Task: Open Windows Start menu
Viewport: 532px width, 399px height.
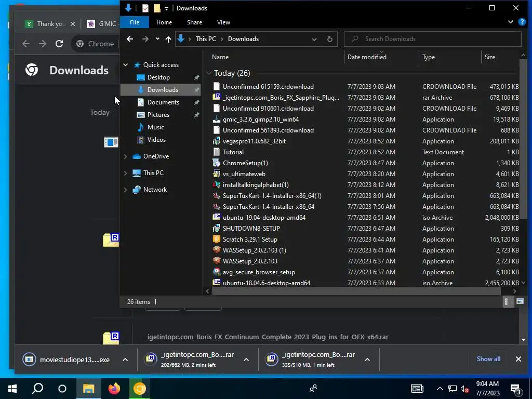Action: pos(12,389)
